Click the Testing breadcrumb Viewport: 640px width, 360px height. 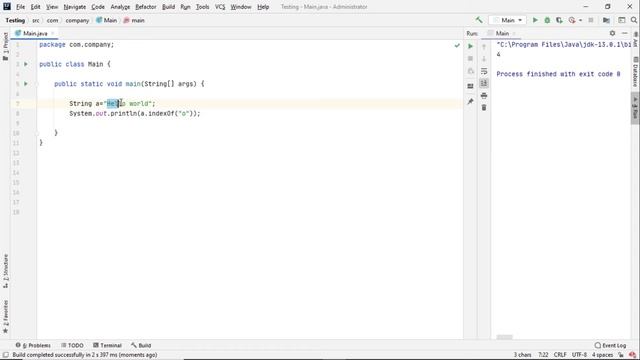tap(15, 20)
